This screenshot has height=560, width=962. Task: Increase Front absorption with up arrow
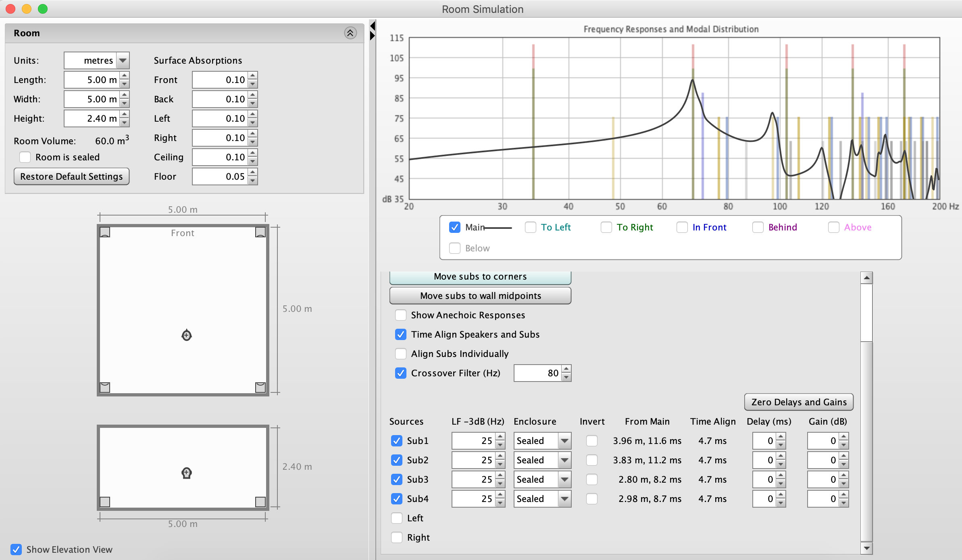pos(253,76)
